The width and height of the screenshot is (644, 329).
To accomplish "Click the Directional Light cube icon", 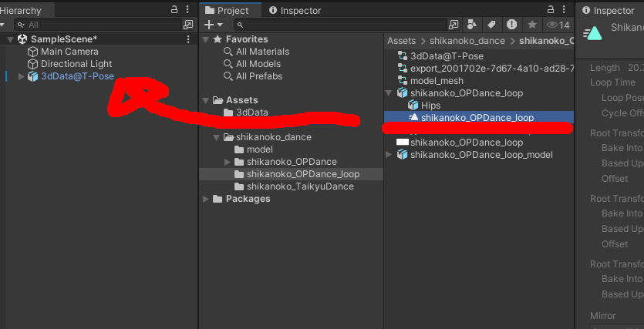I will pyautogui.click(x=32, y=64).
